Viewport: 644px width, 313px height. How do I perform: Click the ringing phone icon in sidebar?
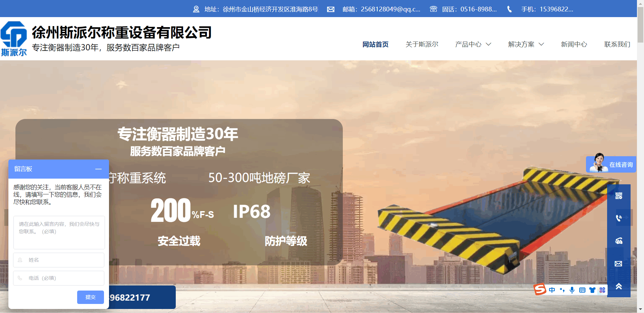(x=619, y=218)
